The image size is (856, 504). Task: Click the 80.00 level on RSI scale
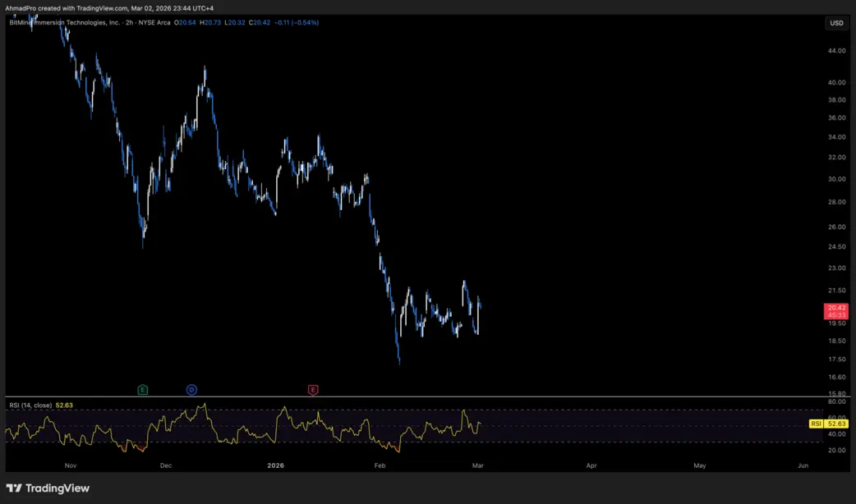tap(836, 401)
